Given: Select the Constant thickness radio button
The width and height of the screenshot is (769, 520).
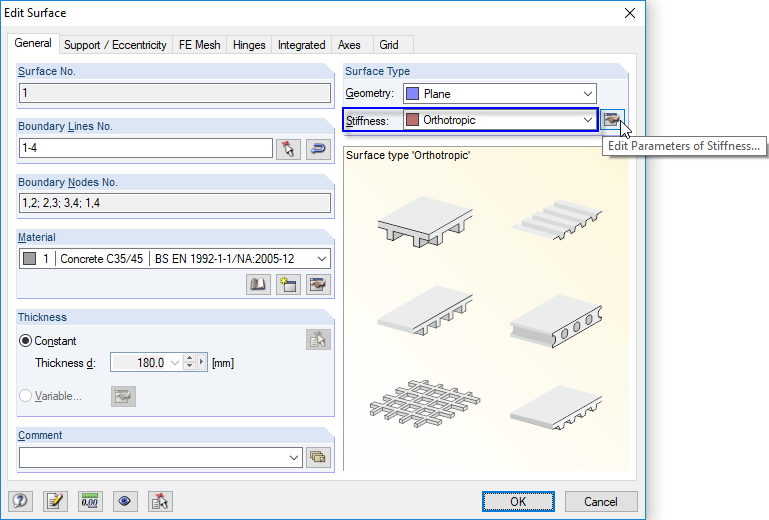Looking at the screenshot, I should [26, 341].
